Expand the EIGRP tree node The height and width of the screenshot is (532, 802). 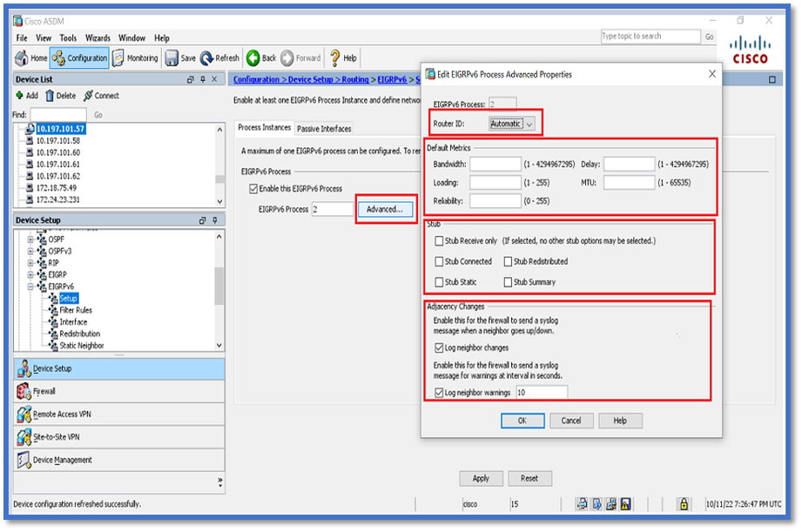tap(30, 274)
